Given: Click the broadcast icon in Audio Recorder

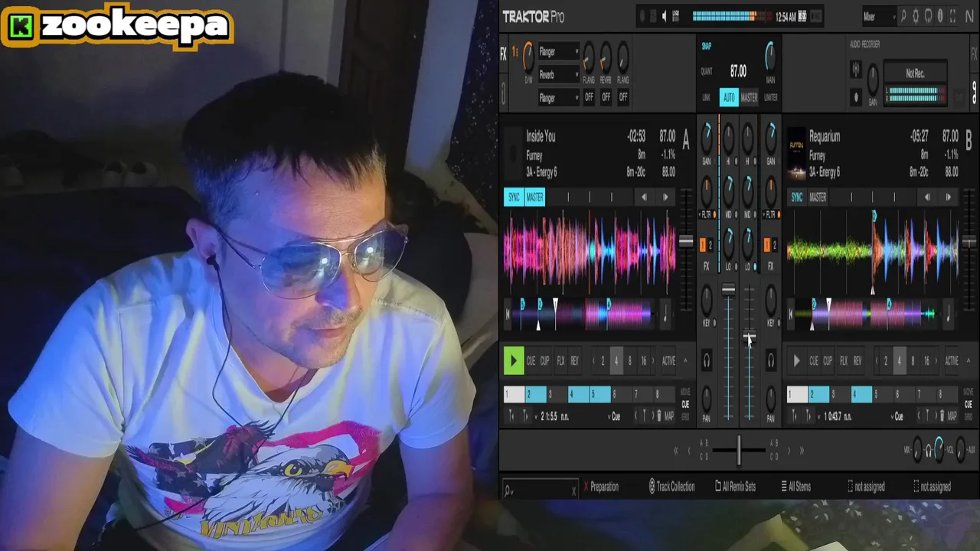Looking at the screenshot, I should (856, 70).
